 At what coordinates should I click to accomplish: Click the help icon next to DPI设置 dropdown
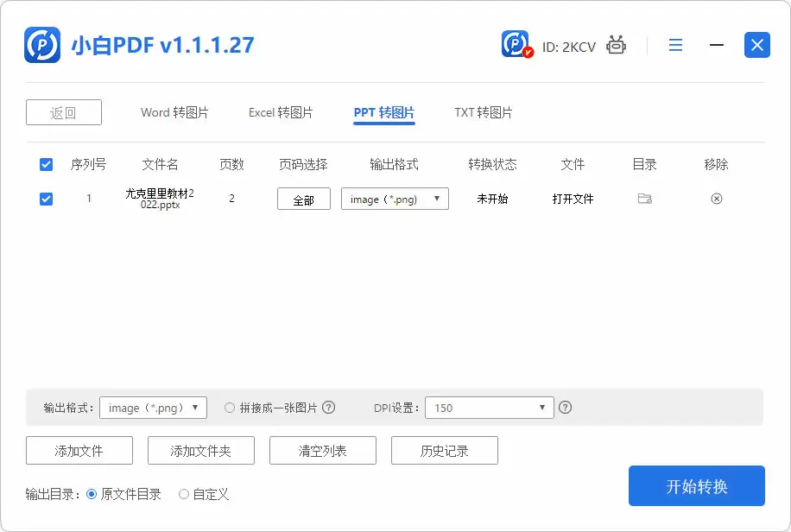pos(566,407)
